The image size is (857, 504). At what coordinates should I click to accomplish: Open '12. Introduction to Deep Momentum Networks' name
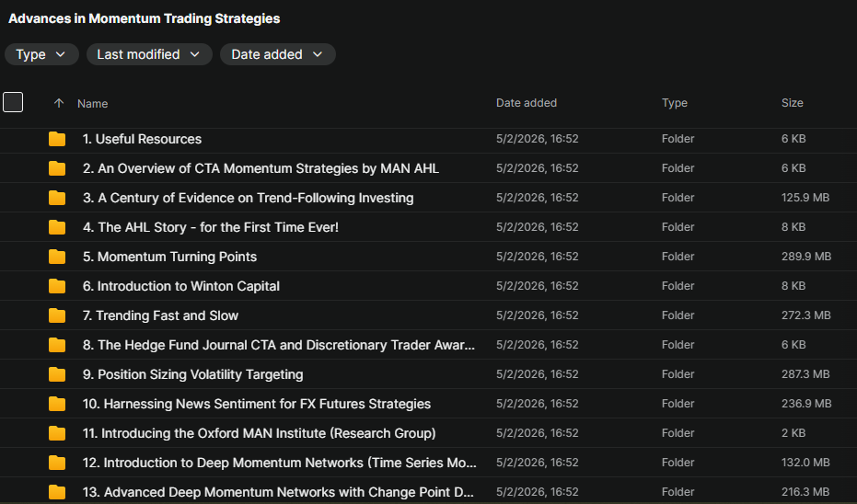coord(279,464)
